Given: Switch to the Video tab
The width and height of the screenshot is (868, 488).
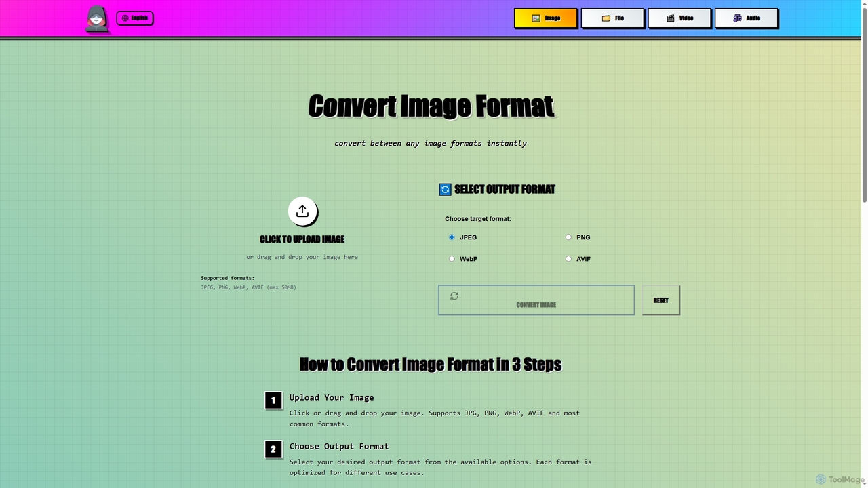Looking at the screenshot, I should [679, 18].
